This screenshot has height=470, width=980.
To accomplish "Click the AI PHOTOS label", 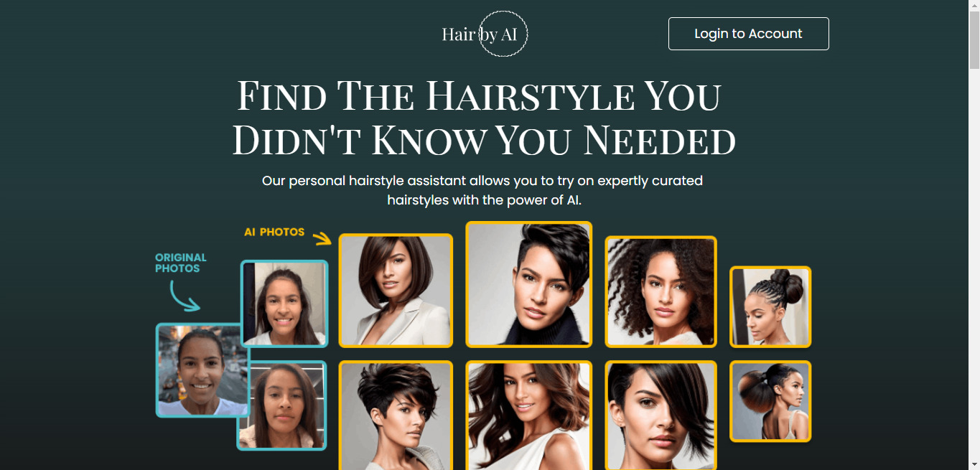I will (x=274, y=232).
